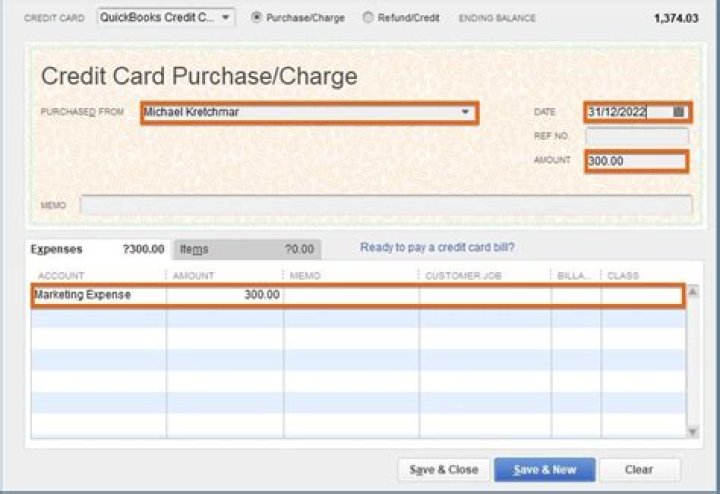Switch to the Items tab
The height and width of the screenshot is (494, 720).
tap(194, 249)
